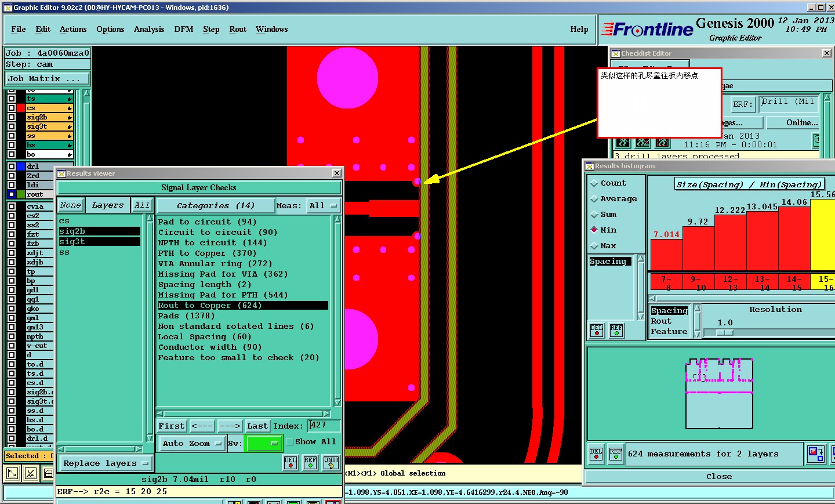Select Rout to Copper (624) category
This screenshot has height=504, width=835.
tap(242, 306)
